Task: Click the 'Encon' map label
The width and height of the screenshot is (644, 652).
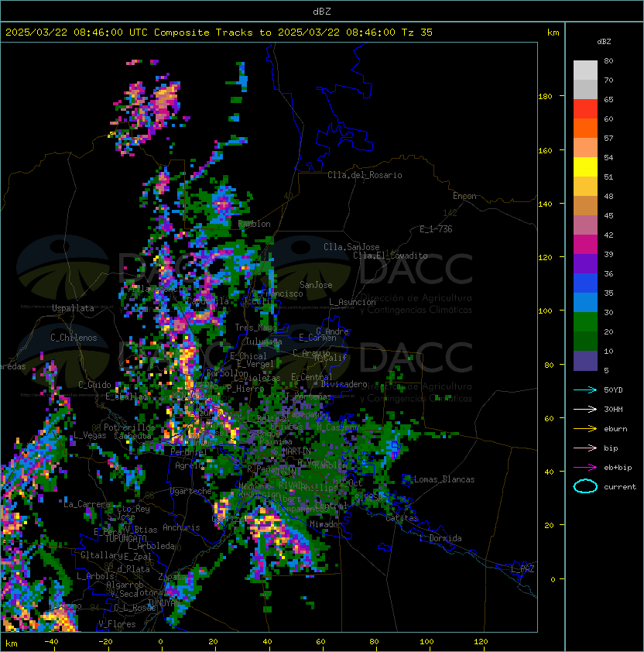Action: click(464, 196)
